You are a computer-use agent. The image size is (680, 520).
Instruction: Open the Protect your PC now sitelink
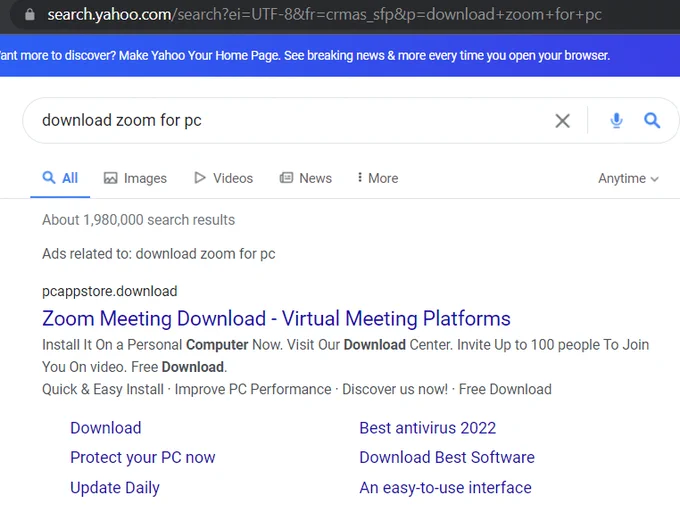pos(143,457)
